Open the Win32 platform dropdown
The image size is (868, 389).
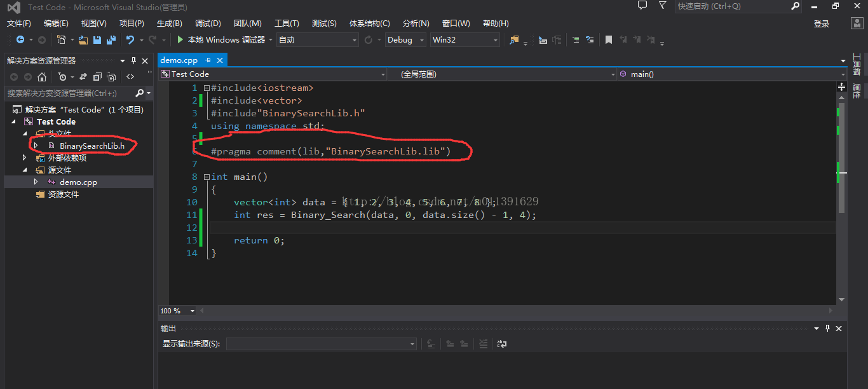click(465, 39)
